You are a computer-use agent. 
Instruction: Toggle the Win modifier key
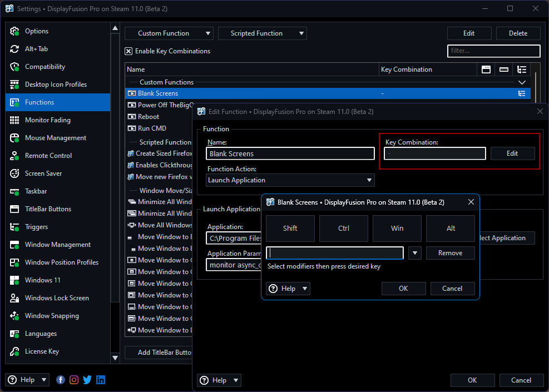click(x=397, y=228)
